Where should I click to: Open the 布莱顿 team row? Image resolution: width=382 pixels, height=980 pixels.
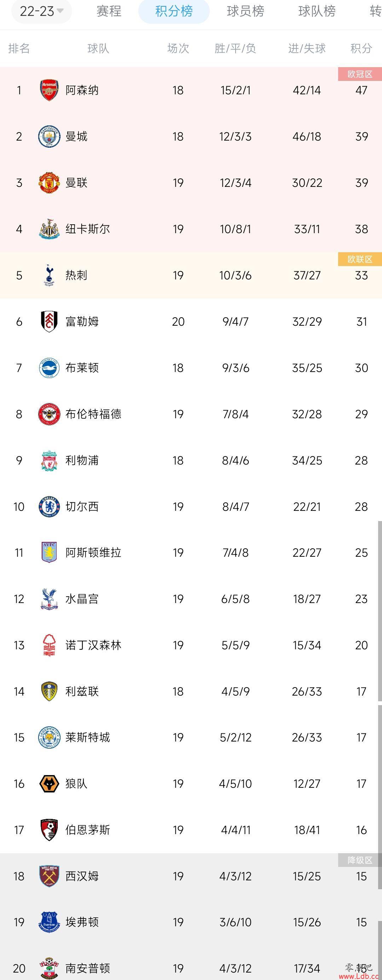191,368
